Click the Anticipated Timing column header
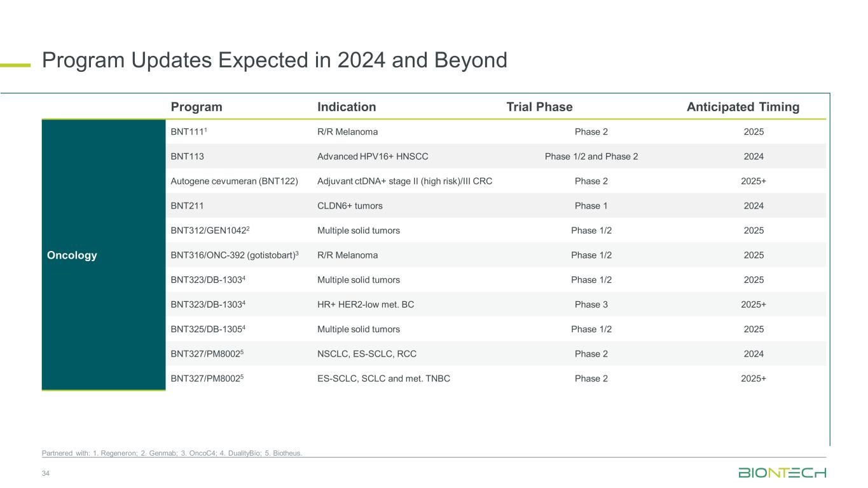Viewport: 868px width, 488px height. pos(743,107)
